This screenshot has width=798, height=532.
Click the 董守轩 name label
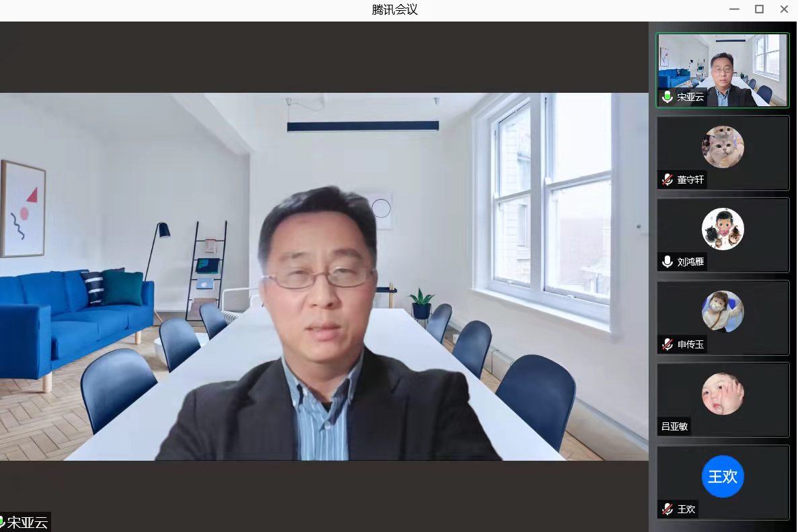[x=691, y=180]
